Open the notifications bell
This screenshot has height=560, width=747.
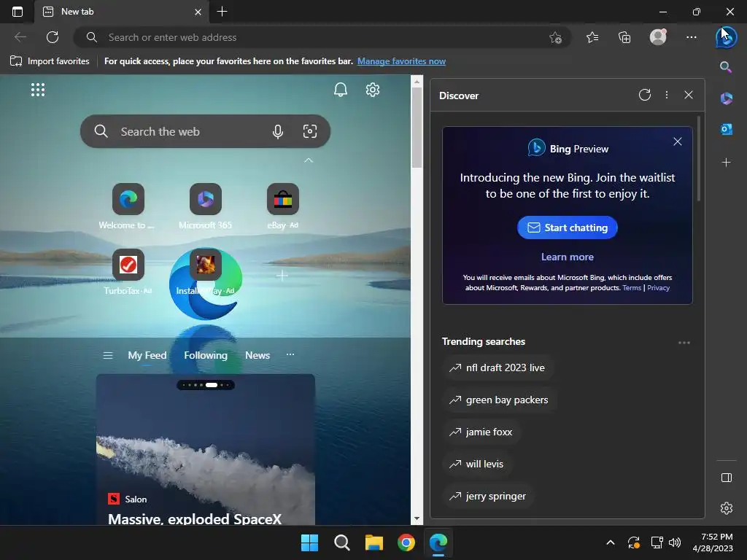tap(340, 90)
